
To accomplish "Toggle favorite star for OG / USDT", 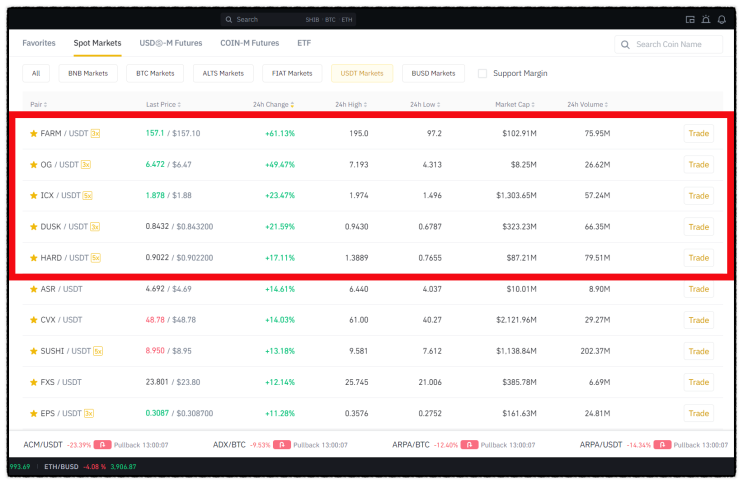I will 34,165.
